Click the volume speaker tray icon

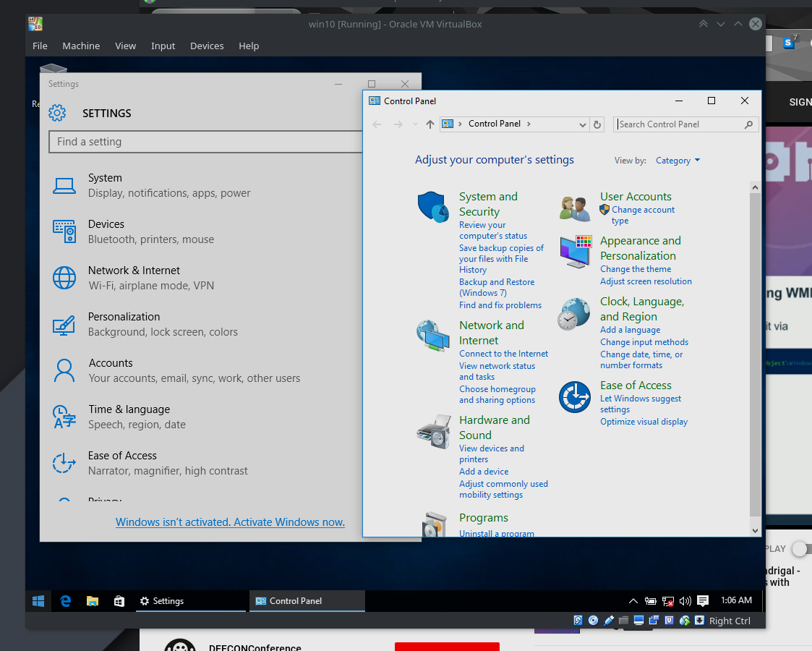pyautogui.click(x=685, y=601)
